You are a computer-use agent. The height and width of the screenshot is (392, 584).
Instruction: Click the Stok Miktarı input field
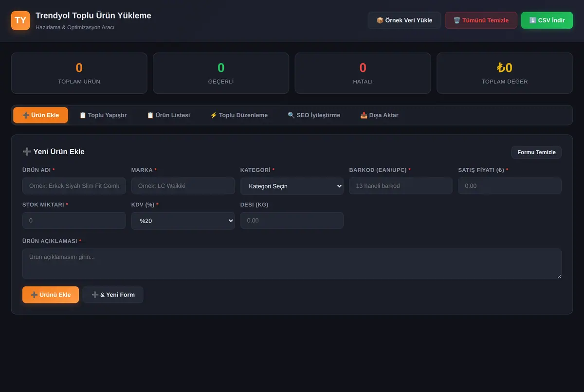(x=74, y=220)
